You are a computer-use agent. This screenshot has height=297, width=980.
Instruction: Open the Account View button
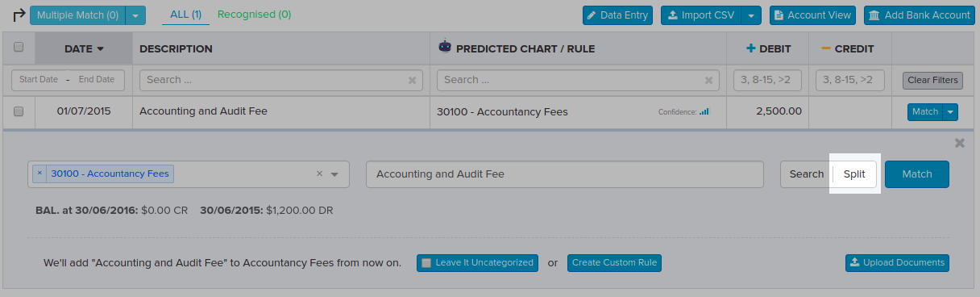point(813,15)
